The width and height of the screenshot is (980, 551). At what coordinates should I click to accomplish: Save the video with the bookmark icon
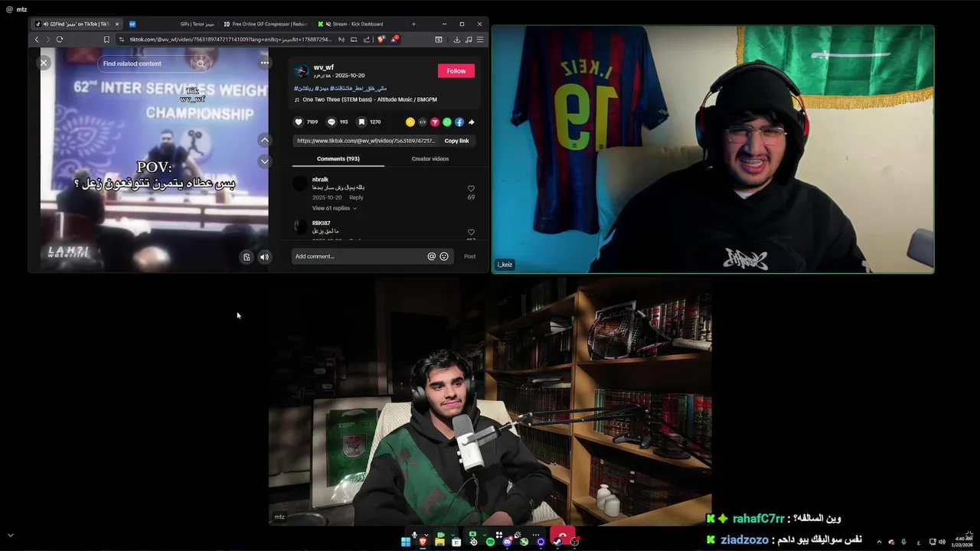(361, 122)
